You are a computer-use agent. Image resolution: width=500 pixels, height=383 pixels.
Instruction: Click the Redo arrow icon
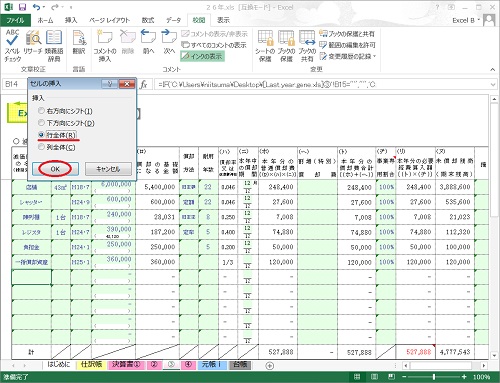coord(55,7)
